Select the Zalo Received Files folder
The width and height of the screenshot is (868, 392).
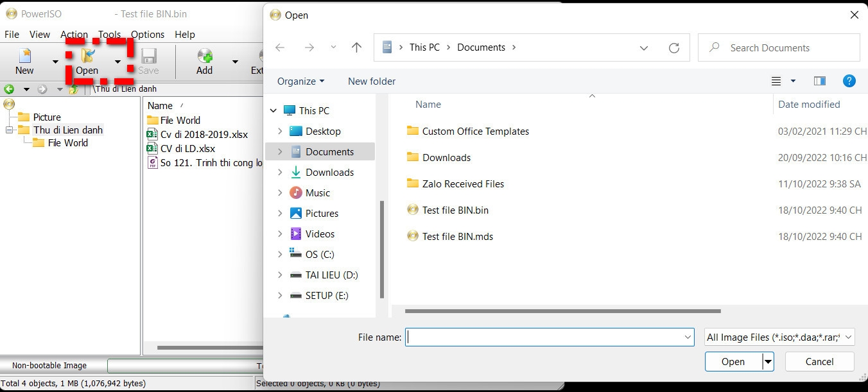pyautogui.click(x=463, y=183)
